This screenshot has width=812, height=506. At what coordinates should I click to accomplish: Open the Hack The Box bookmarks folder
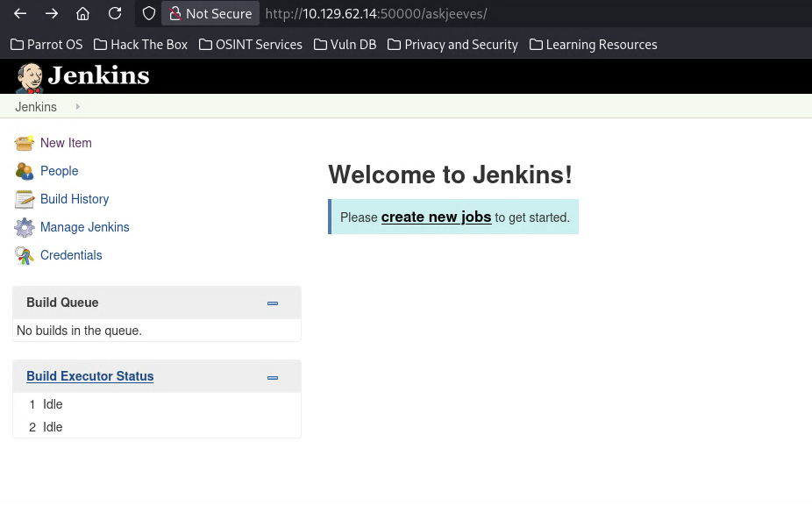click(x=141, y=45)
